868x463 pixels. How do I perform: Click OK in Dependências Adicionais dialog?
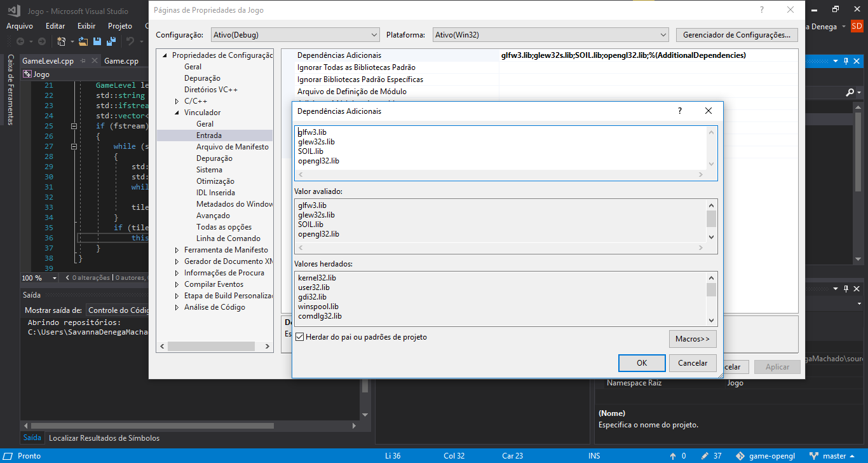pos(642,363)
